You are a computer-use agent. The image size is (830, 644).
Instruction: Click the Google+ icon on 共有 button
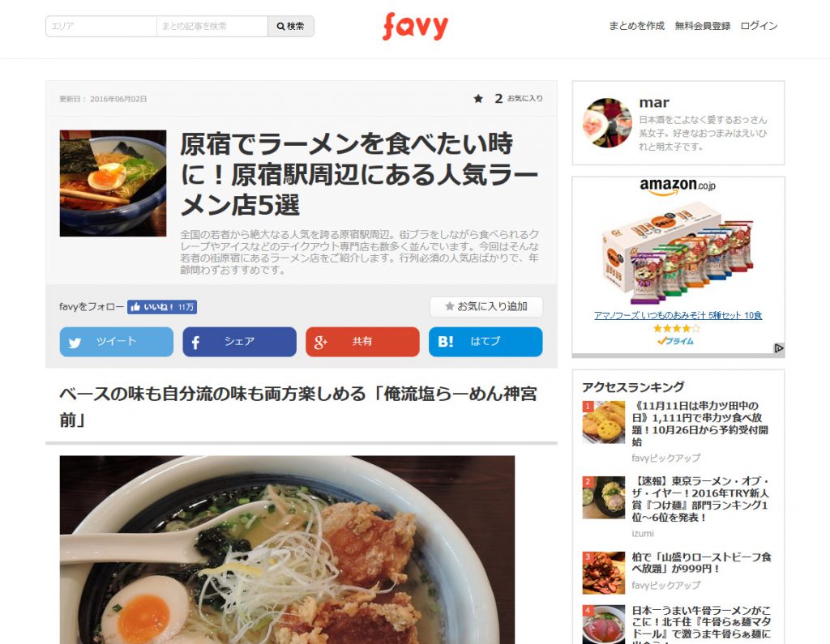(x=320, y=343)
